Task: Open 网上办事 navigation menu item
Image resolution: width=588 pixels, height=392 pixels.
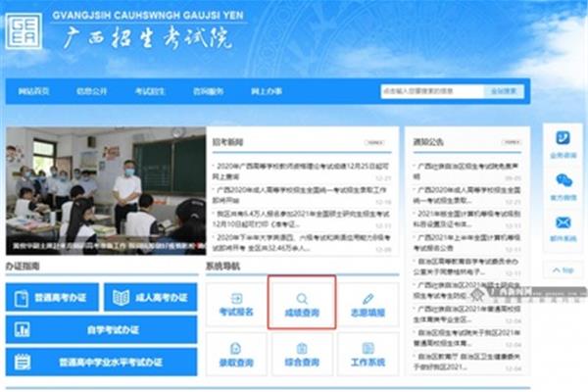Action: 267,91
